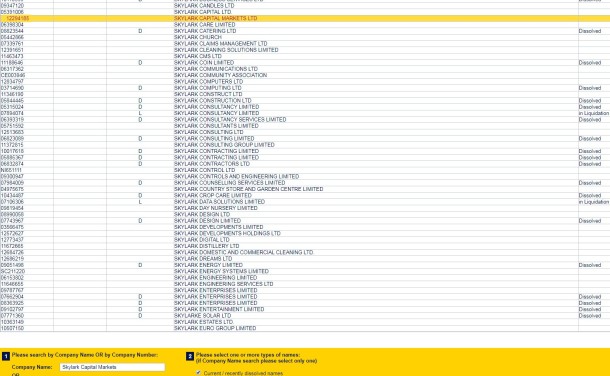Select SKYLARK COMPUTING LTD
Image resolution: width=610 pixels, height=376 pixels.
[x=207, y=88]
